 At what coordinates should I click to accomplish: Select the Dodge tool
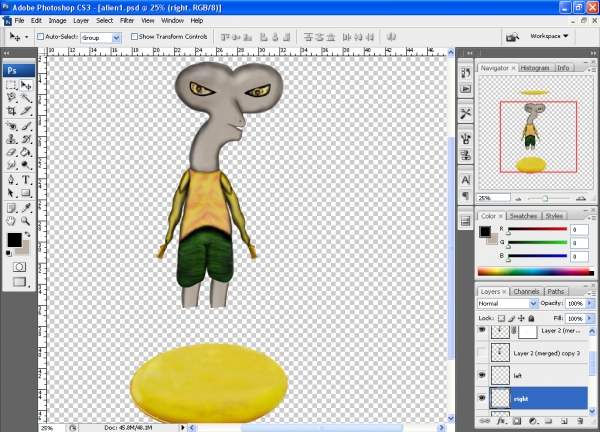(26, 165)
